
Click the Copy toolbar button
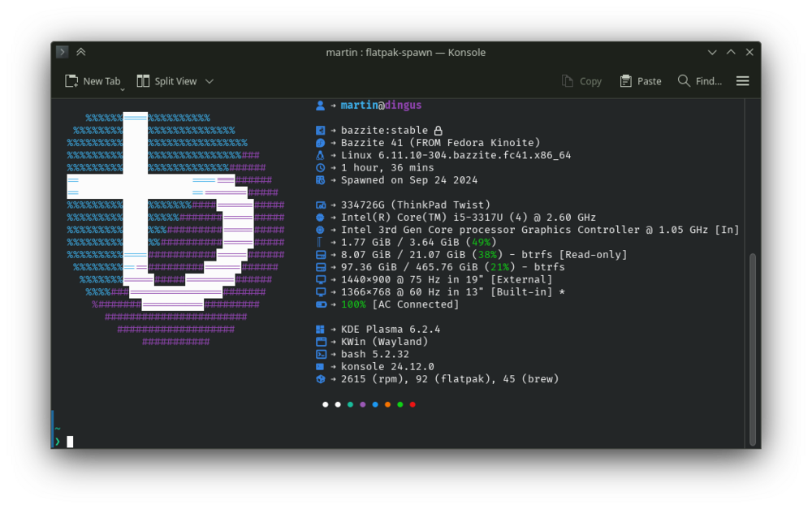coord(582,81)
